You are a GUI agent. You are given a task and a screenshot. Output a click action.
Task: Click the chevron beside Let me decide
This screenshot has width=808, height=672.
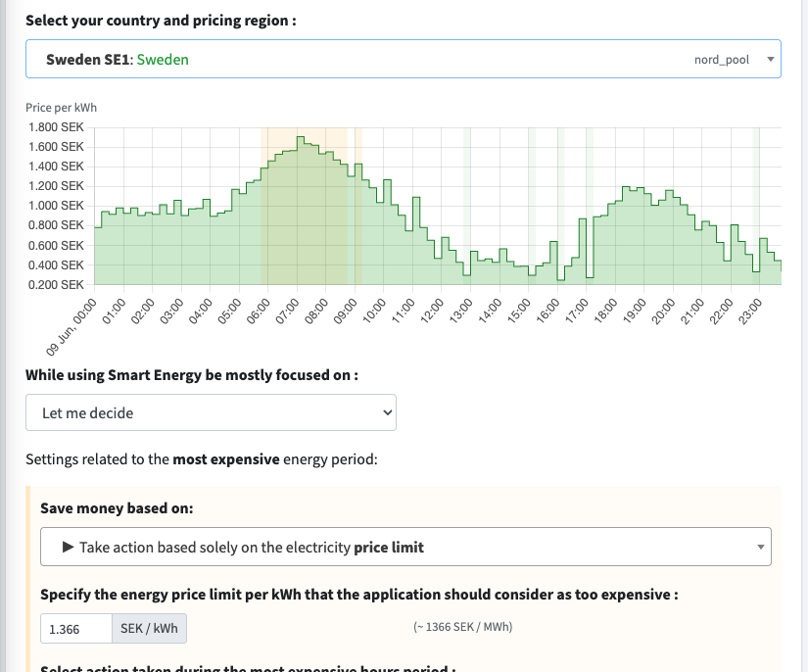(x=388, y=412)
